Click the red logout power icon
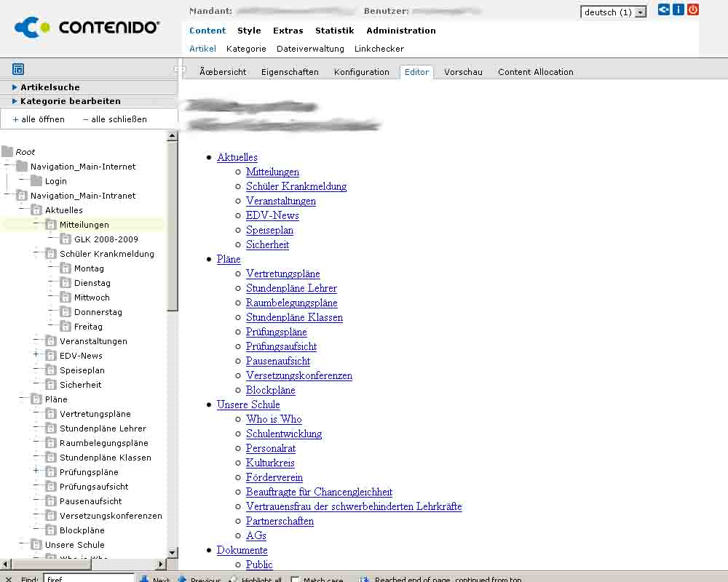The height and width of the screenshot is (582, 728). [x=693, y=10]
